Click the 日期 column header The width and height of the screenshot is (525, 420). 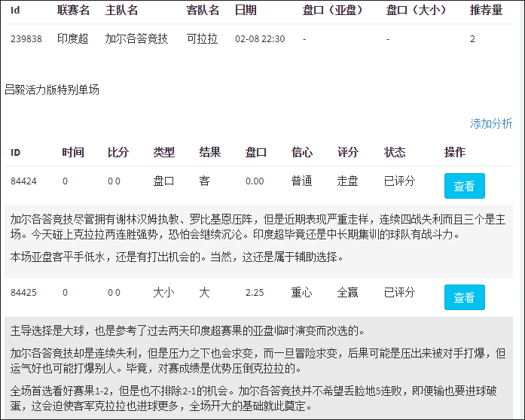point(246,10)
